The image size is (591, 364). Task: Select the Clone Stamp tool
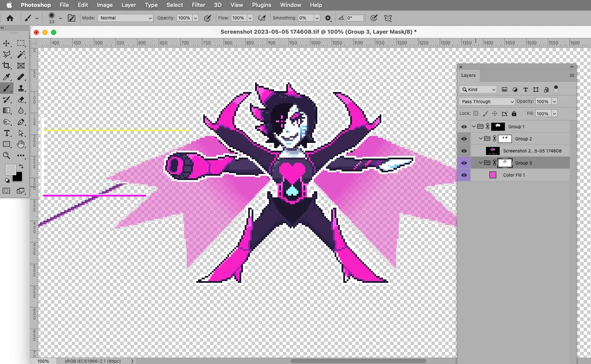21,88
